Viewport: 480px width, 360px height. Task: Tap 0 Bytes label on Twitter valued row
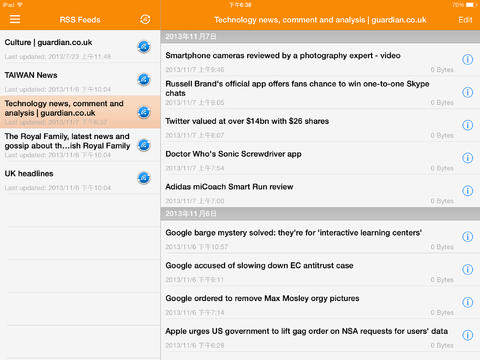tap(442, 135)
